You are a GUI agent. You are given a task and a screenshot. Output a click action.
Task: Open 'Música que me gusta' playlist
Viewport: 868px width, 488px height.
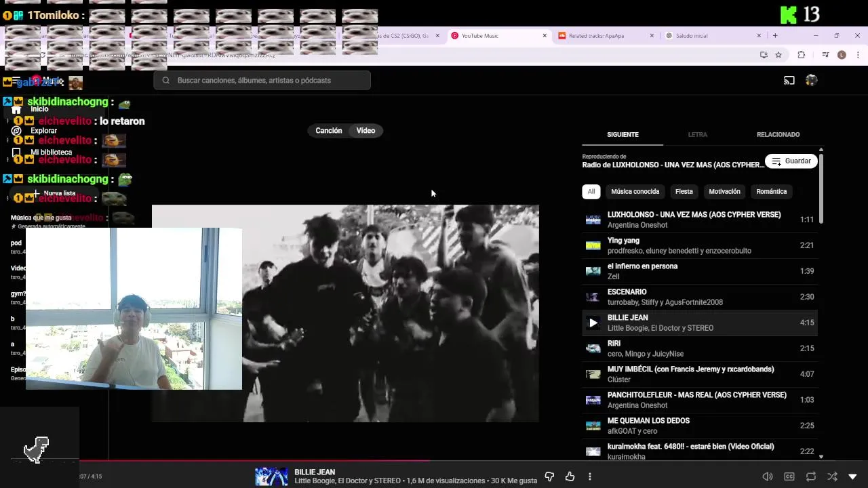pyautogui.click(x=41, y=218)
